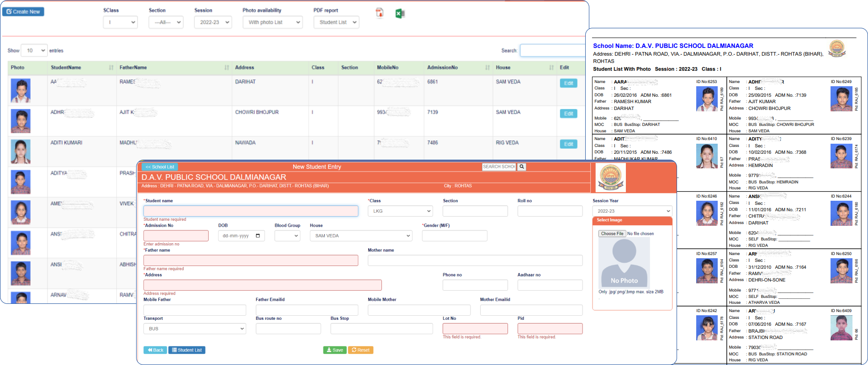Click Choose File to upload image

612,234
